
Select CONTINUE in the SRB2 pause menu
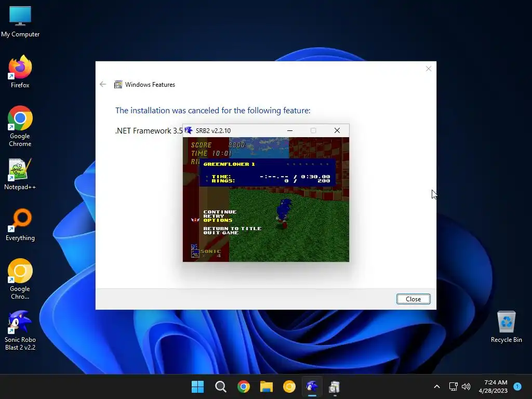[220, 212]
